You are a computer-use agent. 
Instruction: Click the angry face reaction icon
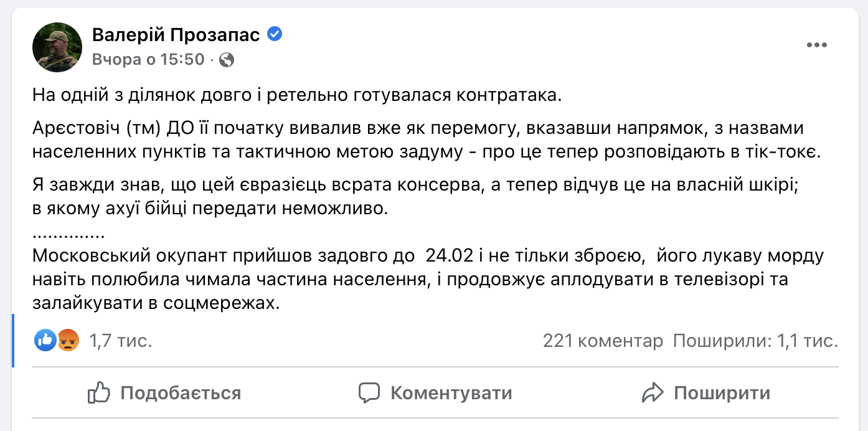pyautogui.click(x=68, y=340)
